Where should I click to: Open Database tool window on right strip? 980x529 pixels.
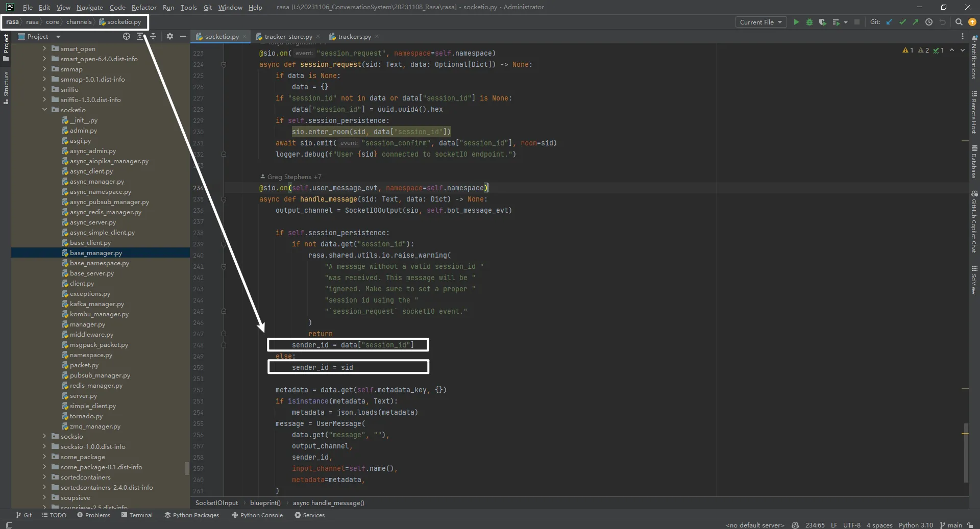[x=974, y=162]
